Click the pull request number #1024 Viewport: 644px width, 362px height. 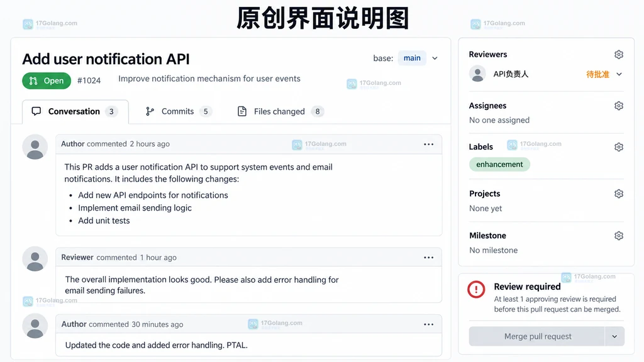(89, 81)
